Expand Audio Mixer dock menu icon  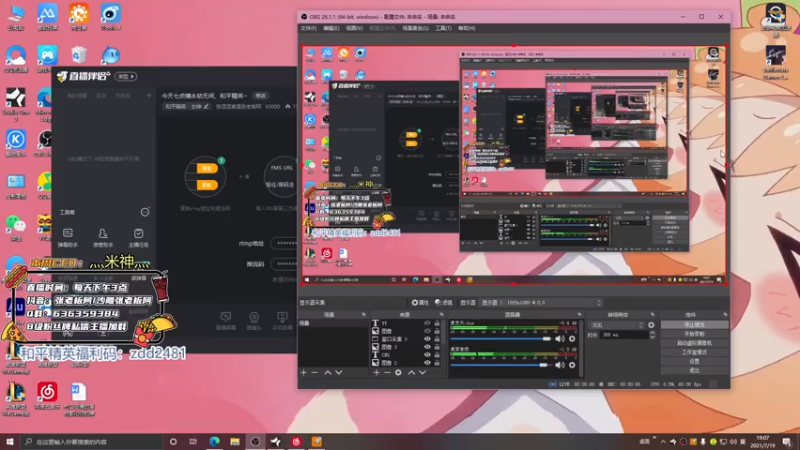[x=579, y=315]
